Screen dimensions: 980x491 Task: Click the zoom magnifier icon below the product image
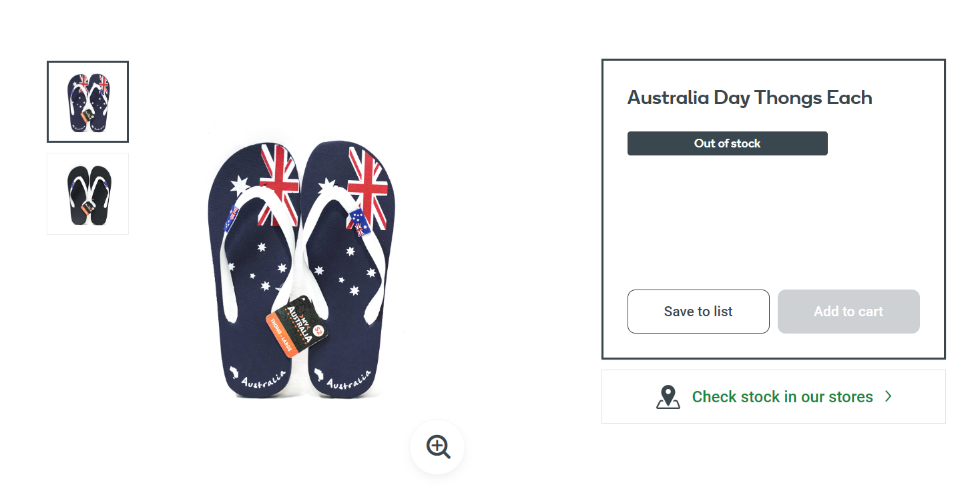coord(437,447)
